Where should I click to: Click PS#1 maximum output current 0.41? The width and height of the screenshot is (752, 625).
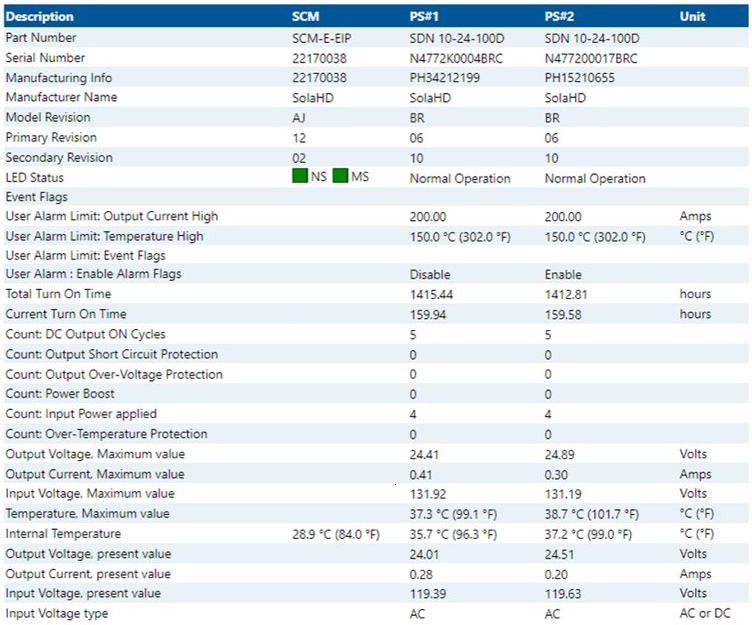[421, 475]
